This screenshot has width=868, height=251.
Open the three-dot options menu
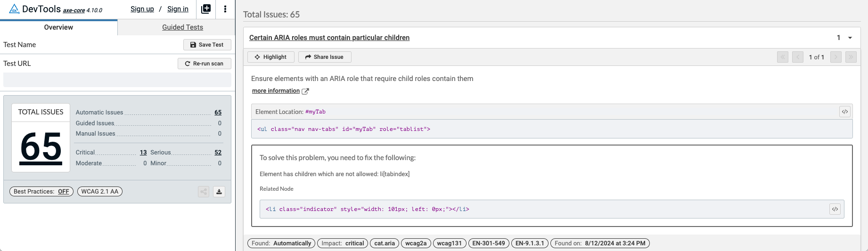coord(225,9)
